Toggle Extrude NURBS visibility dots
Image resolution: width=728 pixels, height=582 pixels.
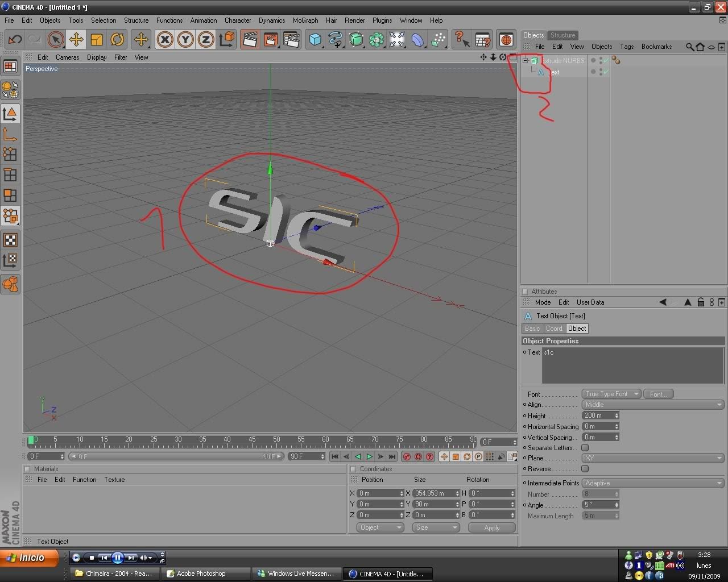(601, 60)
